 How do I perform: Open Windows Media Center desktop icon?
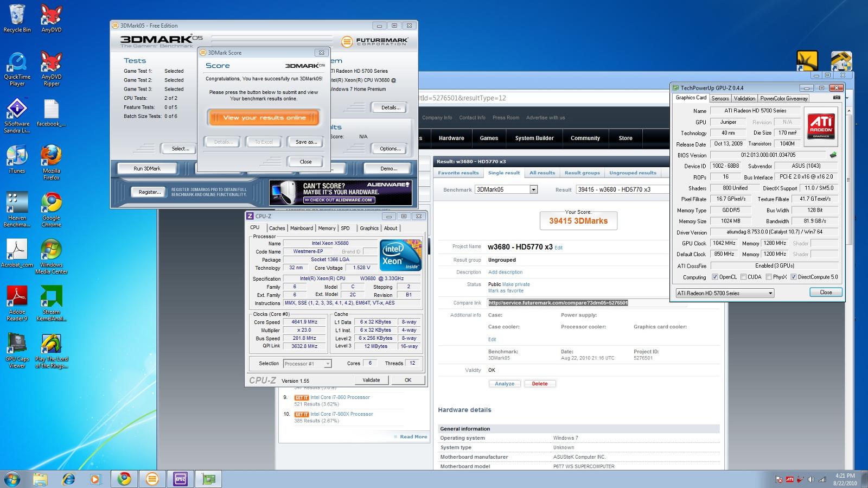pyautogui.click(x=51, y=257)
